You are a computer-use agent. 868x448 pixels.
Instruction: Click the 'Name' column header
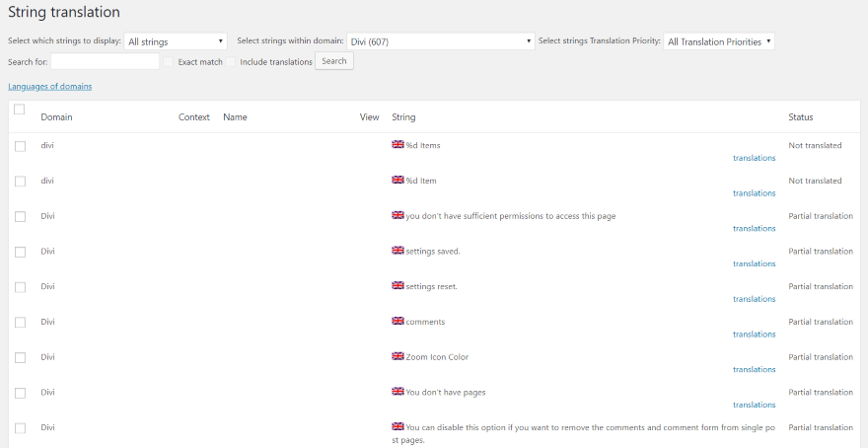[235, 116]
